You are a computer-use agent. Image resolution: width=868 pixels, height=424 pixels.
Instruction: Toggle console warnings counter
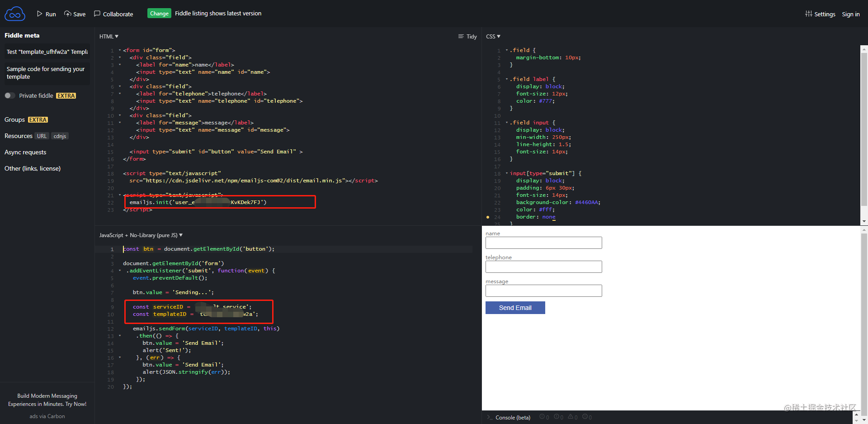point(572,417)
